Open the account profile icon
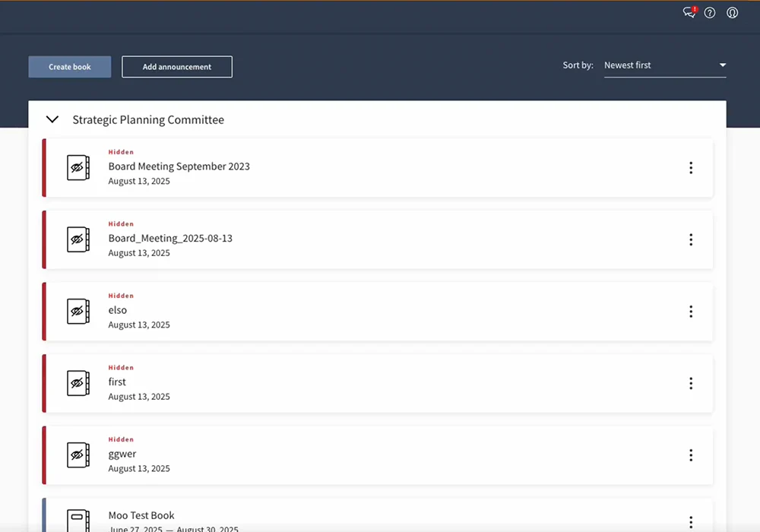The height and width of the screenshot is (532, 760). (x=732, y=12)
